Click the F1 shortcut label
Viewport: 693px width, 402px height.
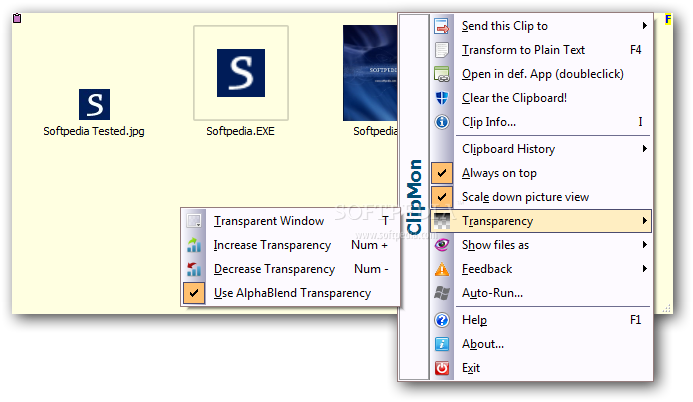click(636, 320)
